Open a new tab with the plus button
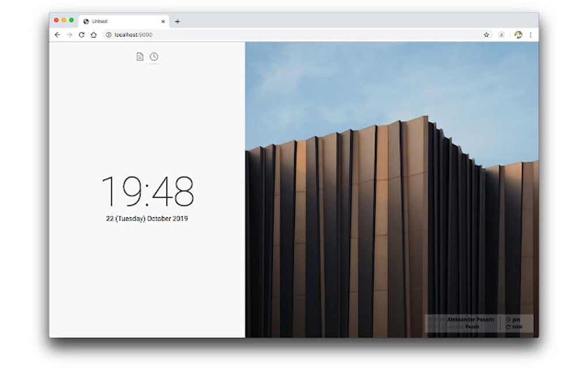 coord(178,20)
